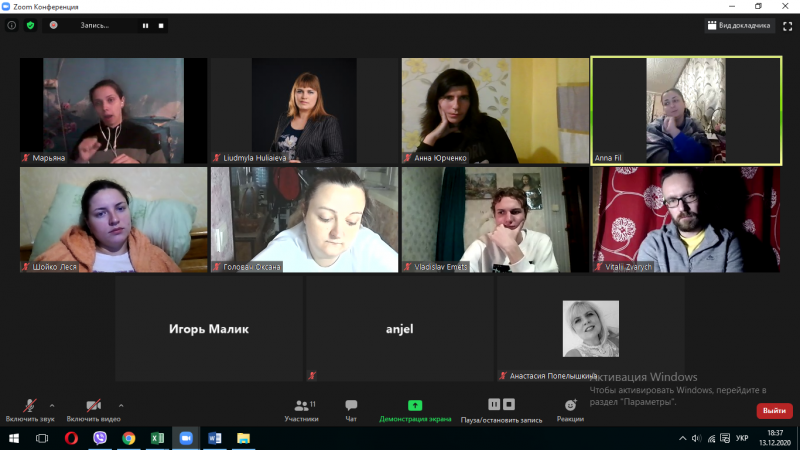Enter full screen mode
This screenshot has width=800, height=450.
tap(788, 26)
